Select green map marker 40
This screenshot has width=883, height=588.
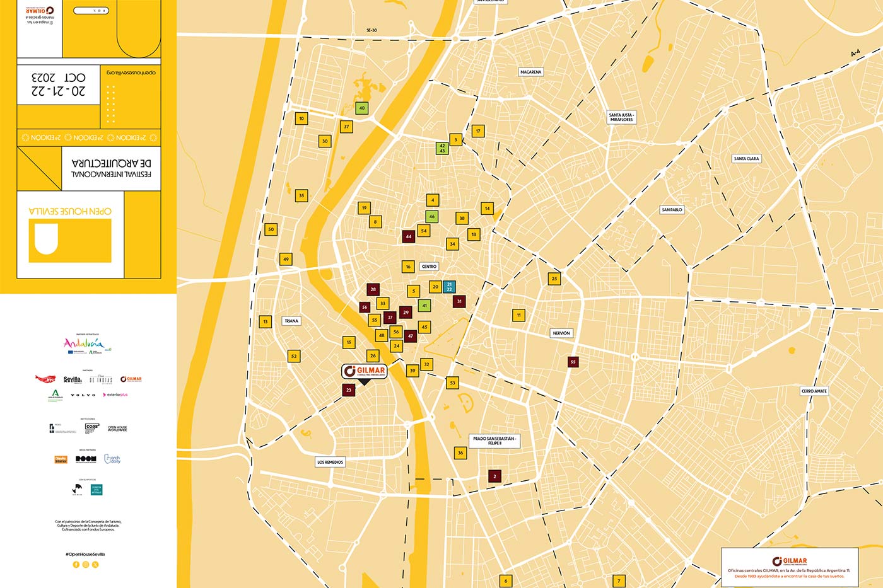click(361, 108)
